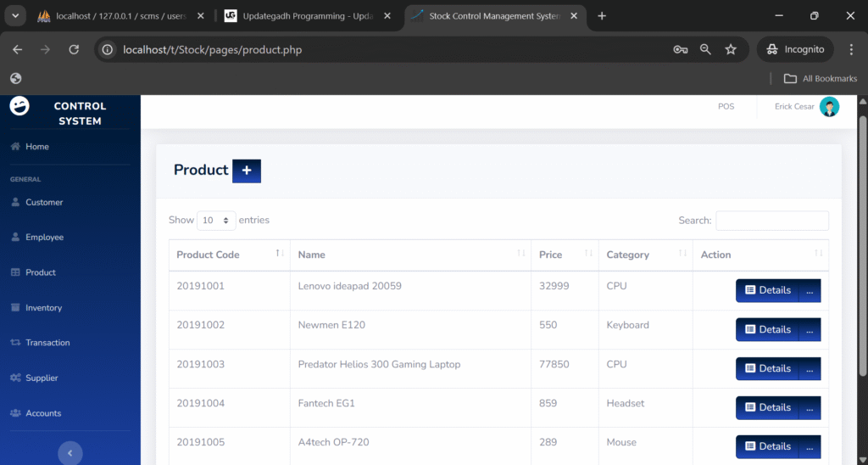Open more actions dropdown for Predator Helios row
868x465 pixels.
(x=810, y=368)
